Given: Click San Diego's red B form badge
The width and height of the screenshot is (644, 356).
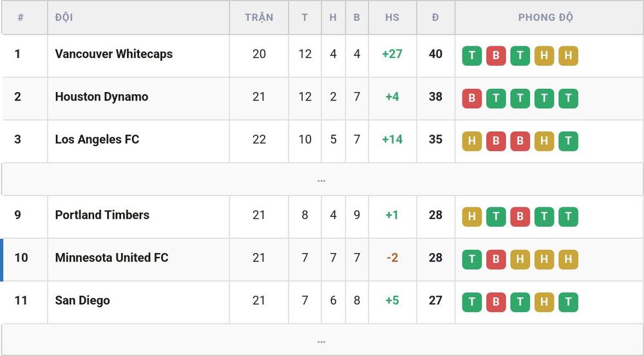Looking at the screenshot, I should click(496, 302).
